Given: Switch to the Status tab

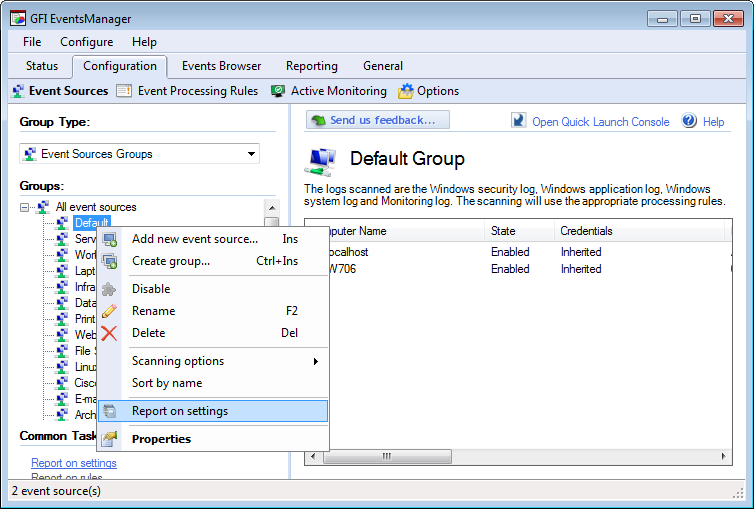Looking at the screenshot, I should coord(42,66).
